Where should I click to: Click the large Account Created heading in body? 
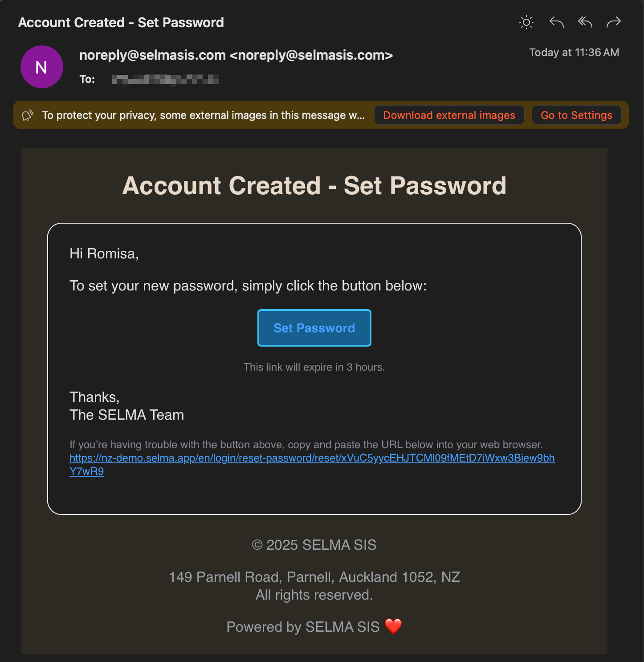tap(314, 186)
